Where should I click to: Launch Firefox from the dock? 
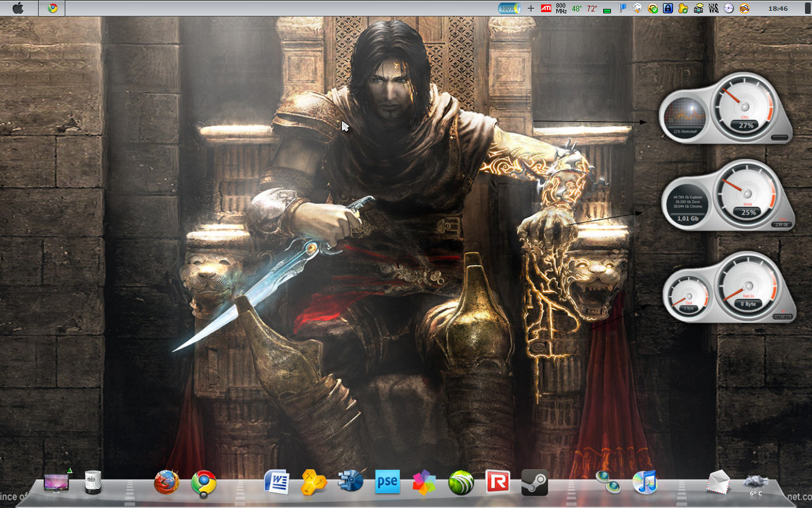167,483
